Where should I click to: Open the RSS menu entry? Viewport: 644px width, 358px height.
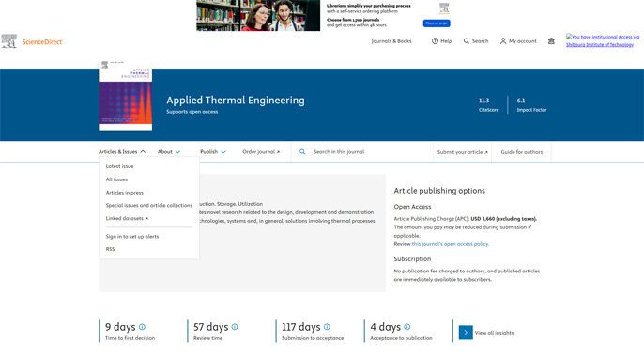(x=110, y=249)
